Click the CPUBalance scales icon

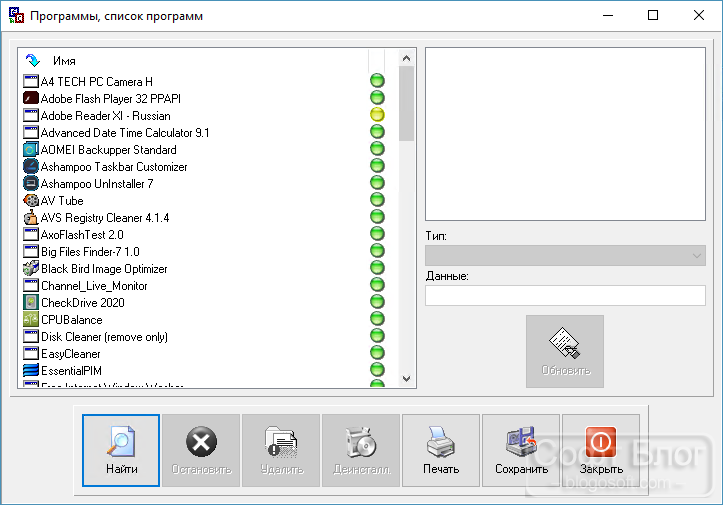point(30,320)
